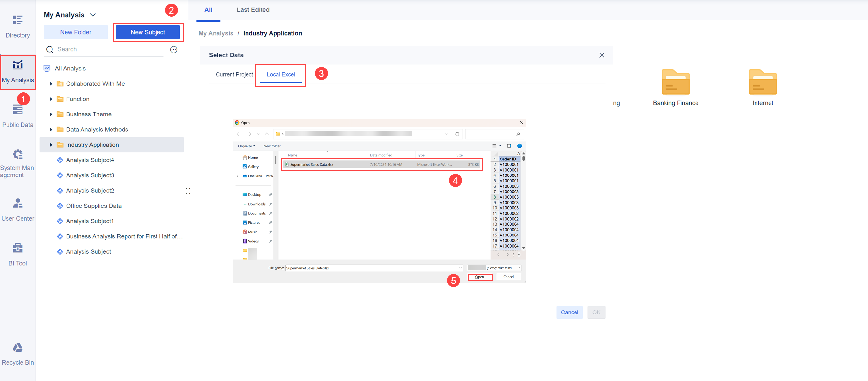Open the My Analysis dropdown chevron
Viewport: 868px width, 381px height.
[93, 15]
